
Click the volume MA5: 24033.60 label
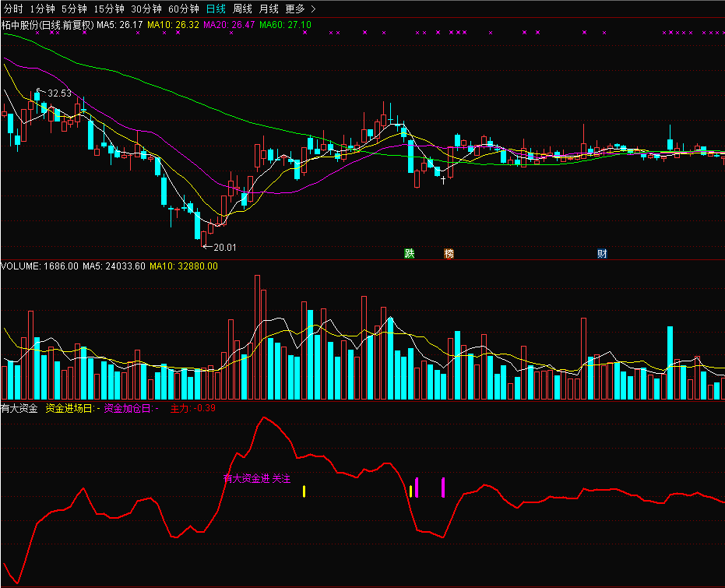(x=114, y=266)
